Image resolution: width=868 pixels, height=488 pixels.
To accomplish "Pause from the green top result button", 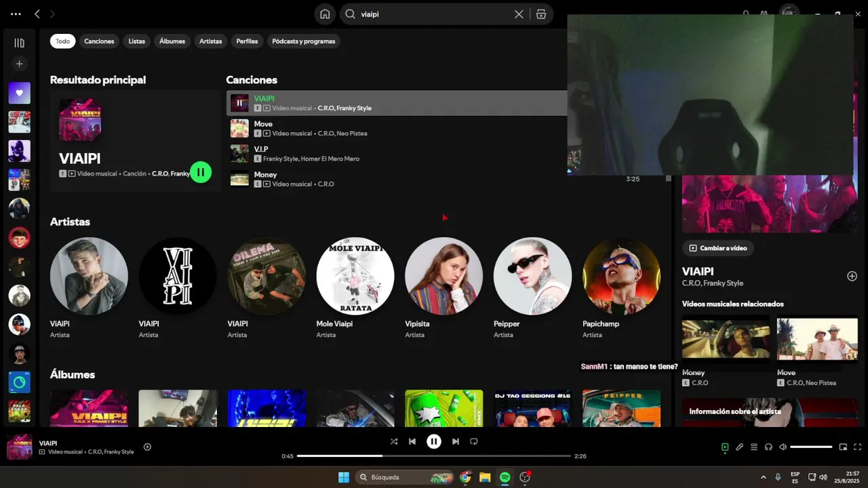I will click(201, 172).
